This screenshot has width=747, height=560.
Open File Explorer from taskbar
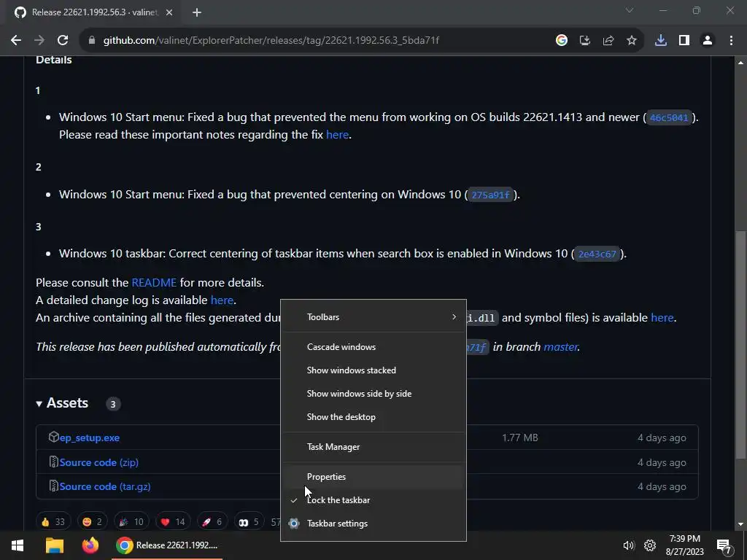pos(54,545)
